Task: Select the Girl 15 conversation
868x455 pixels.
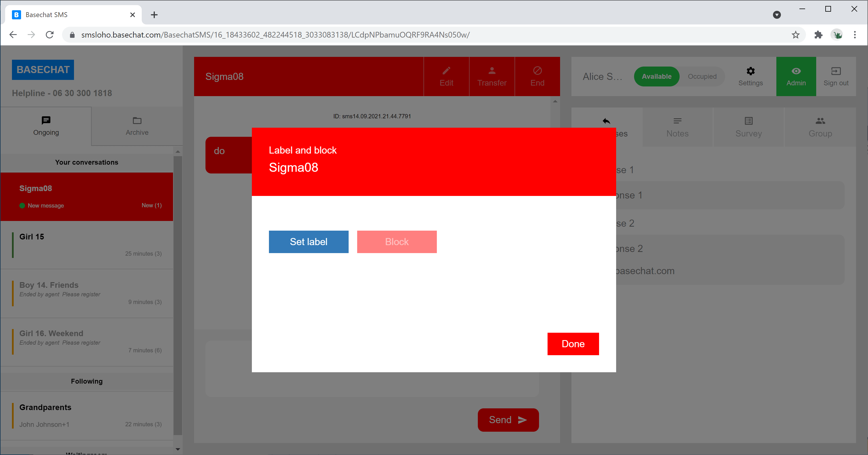Action: tap(87, 245)
